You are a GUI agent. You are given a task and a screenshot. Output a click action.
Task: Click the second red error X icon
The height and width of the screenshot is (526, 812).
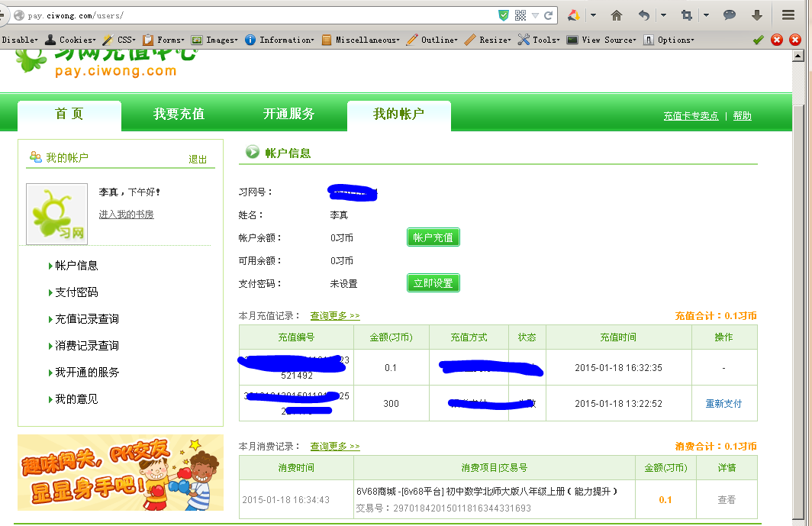[795, 40]
